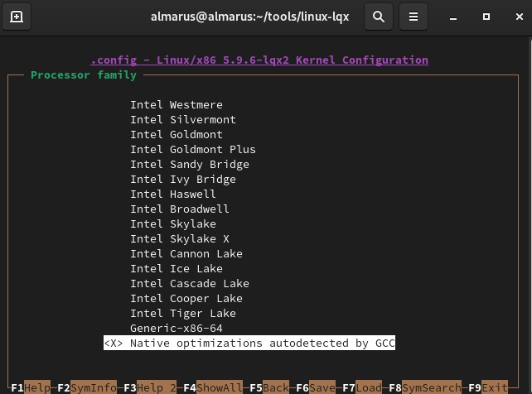
Task: Click the Kernel Configuration title text
Action: point(259,60)
